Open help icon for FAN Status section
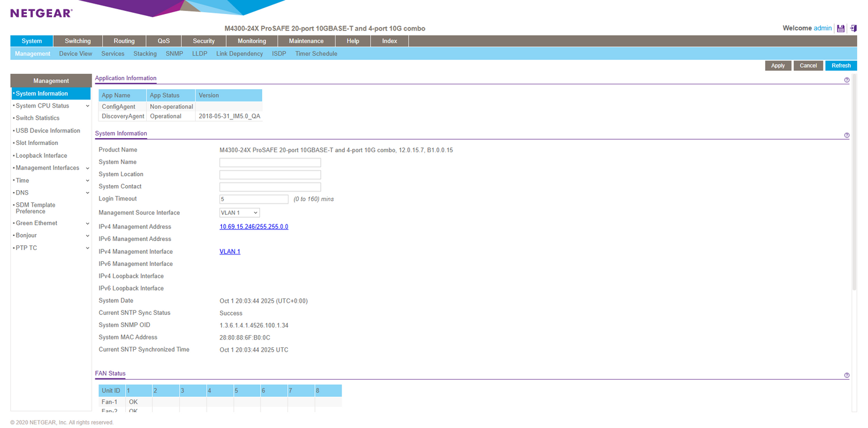 (847, 375)
